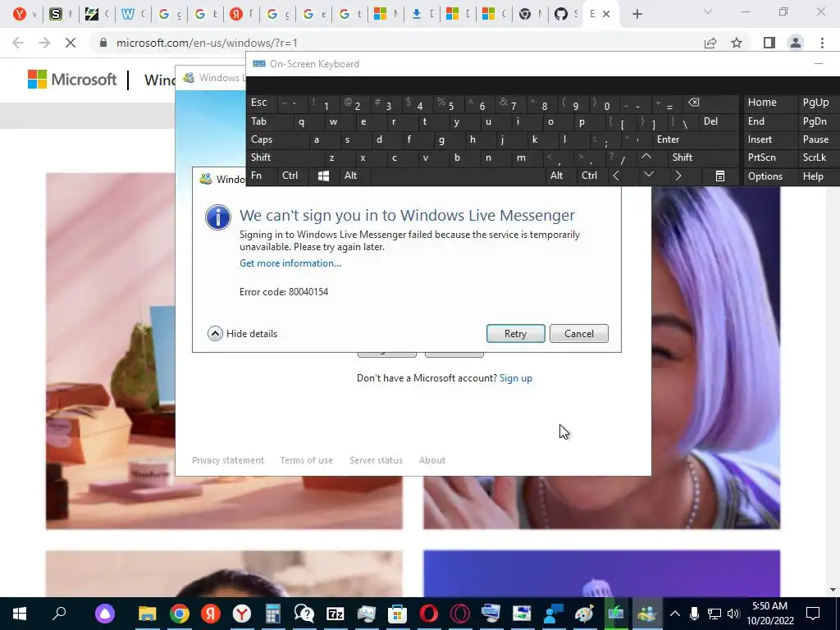Image resolution: width=840 pixels, height=630 pixels.
Task: Open a new tab with plus button
Action: coord(637,14)
